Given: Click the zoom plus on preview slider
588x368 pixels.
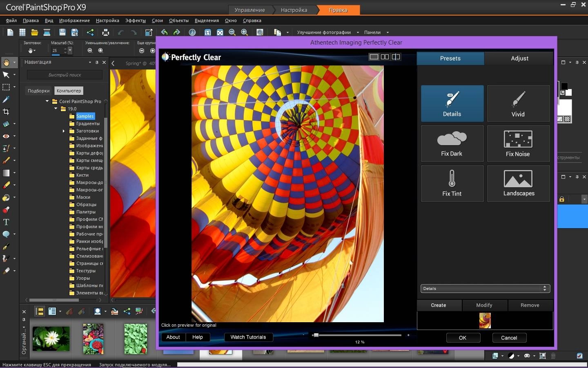Looking at the screenshot, I should coord(408,335).
